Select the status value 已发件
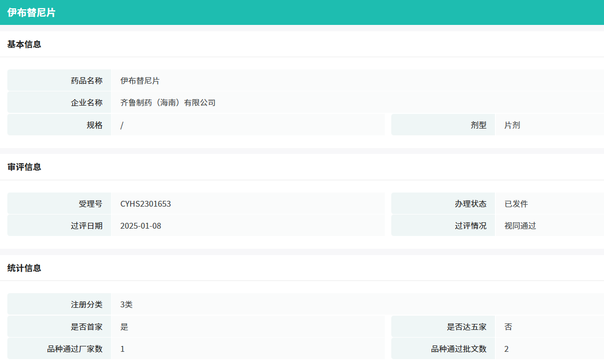Screen dimensions: 604x364 click(516, 204)
